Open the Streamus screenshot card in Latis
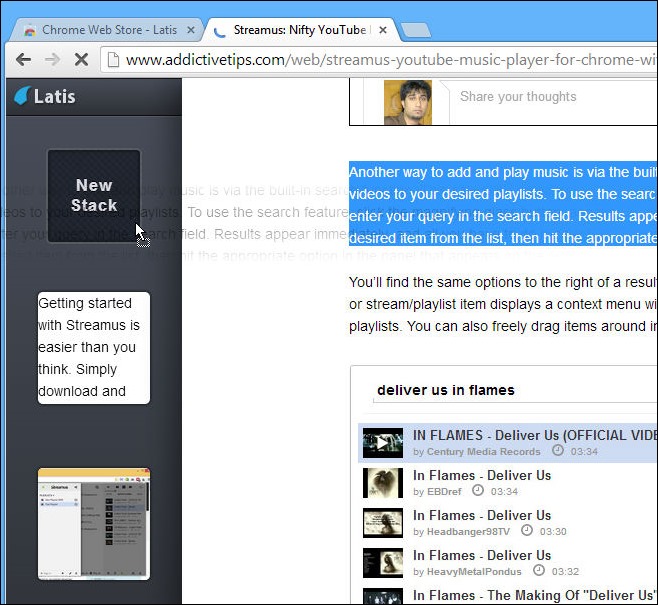The image size is (658, 605). coord(94,524)
